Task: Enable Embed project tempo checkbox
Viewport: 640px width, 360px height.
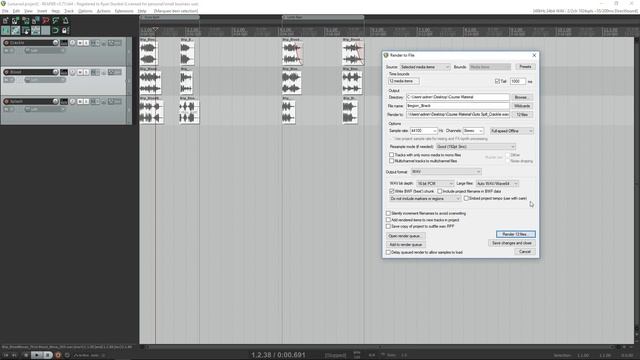Action: click(x=466, y=198)
